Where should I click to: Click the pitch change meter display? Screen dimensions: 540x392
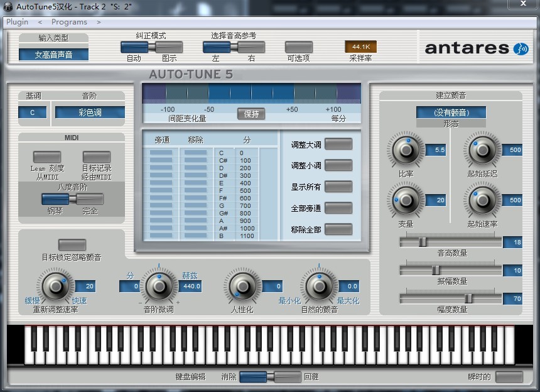(251, 94)
